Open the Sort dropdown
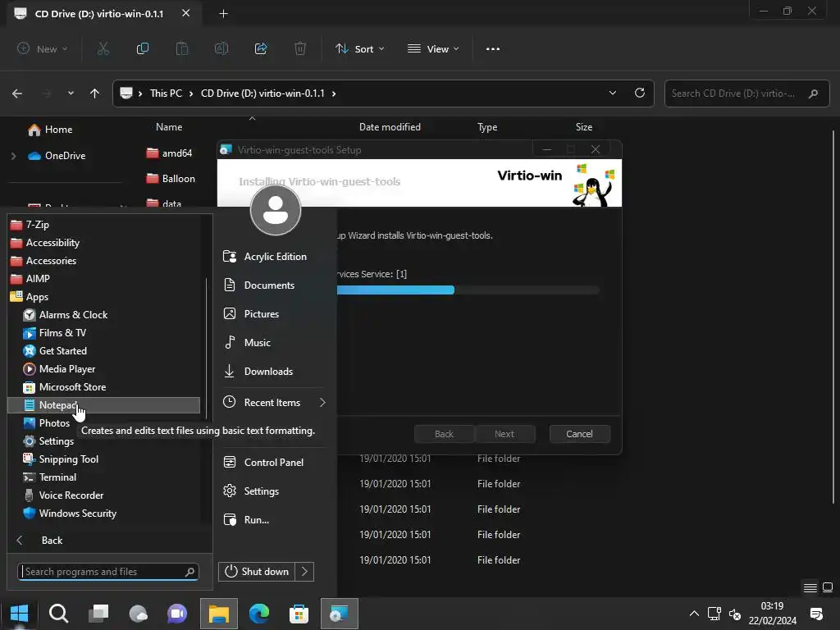 359,48
